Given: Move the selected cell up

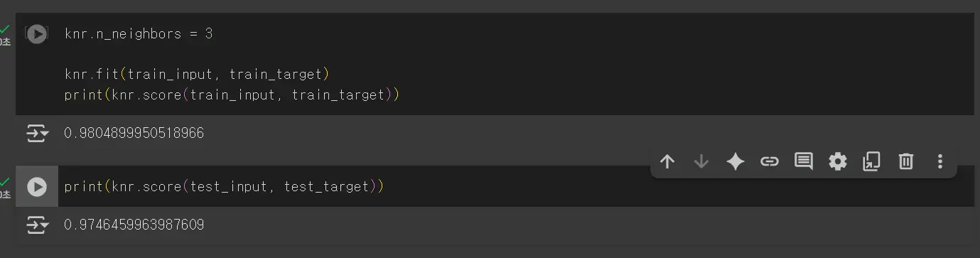Looking at the screenshot, I should click(x=667, y=161).
